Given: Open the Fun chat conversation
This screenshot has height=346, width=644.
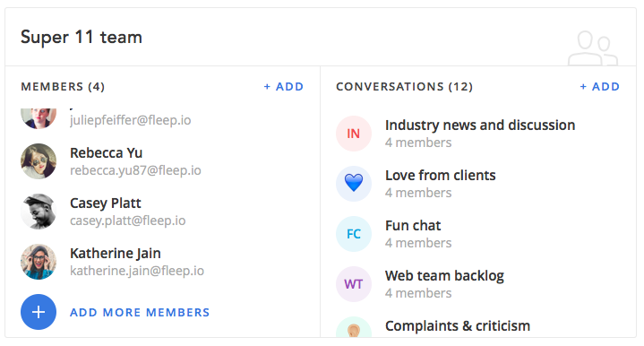Looking at the screenshot, I should tap(413, 225).
